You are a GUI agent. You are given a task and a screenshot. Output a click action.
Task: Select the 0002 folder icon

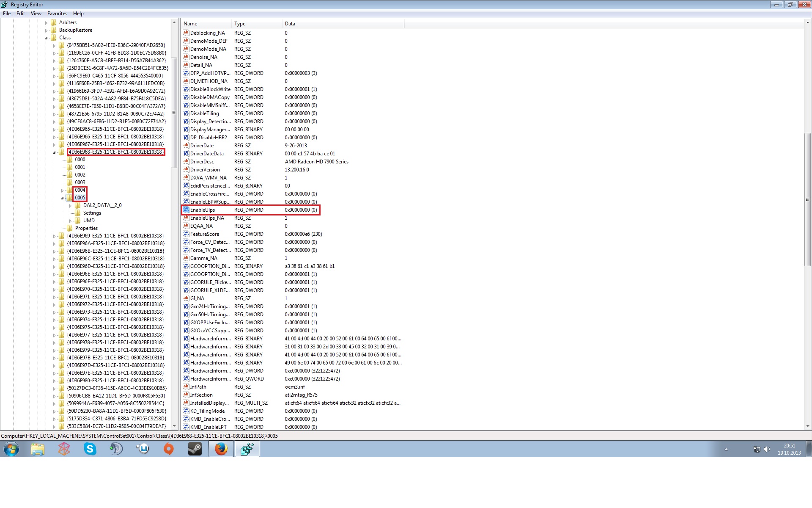click(70, 175)
